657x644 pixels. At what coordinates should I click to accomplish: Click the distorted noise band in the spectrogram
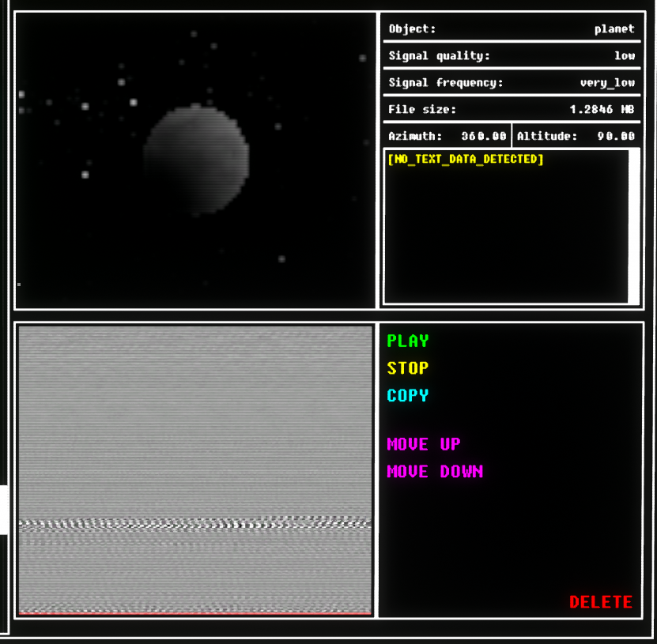point(194,523)
